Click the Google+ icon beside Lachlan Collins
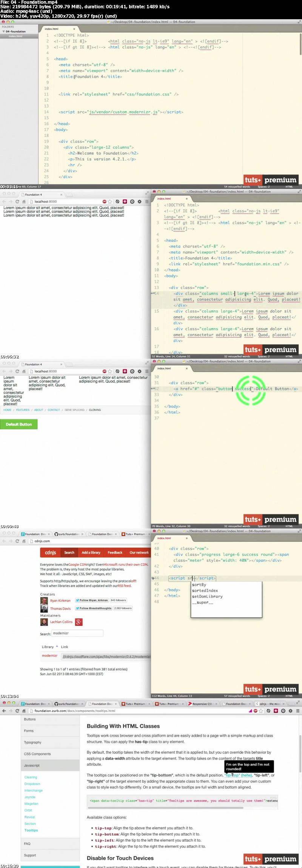The image size is (302, 868). coord(79,622)
